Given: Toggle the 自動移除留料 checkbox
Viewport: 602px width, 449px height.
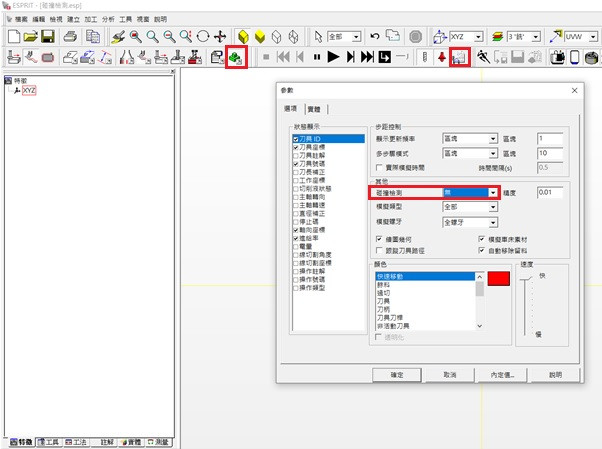Looking at the screenshot, I should [x=483, y=250].
